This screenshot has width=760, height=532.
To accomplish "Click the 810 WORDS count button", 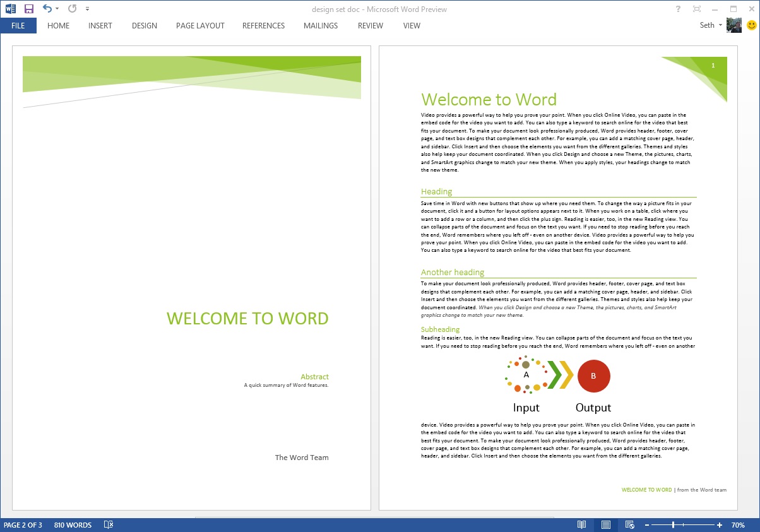I will 72,524.
